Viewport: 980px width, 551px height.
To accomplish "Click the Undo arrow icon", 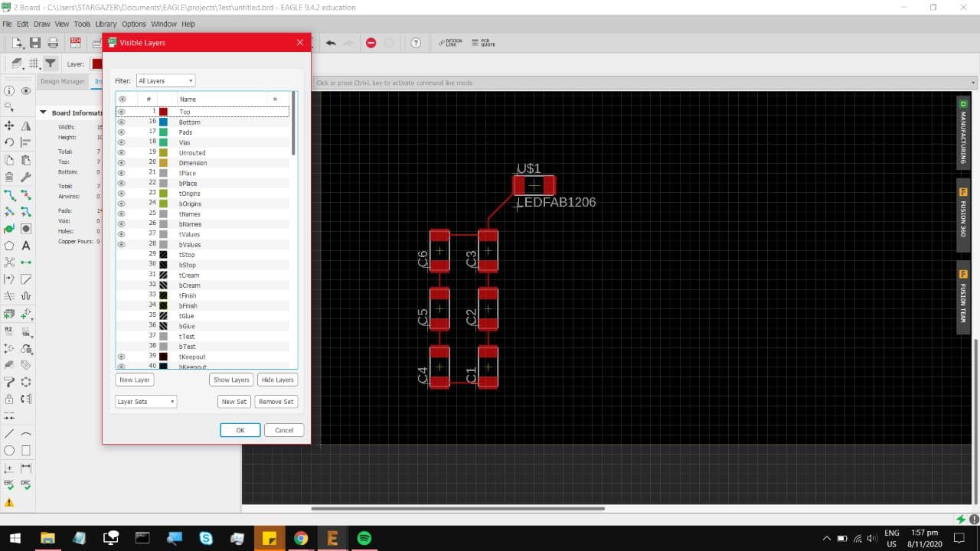I will pos(331,43).
